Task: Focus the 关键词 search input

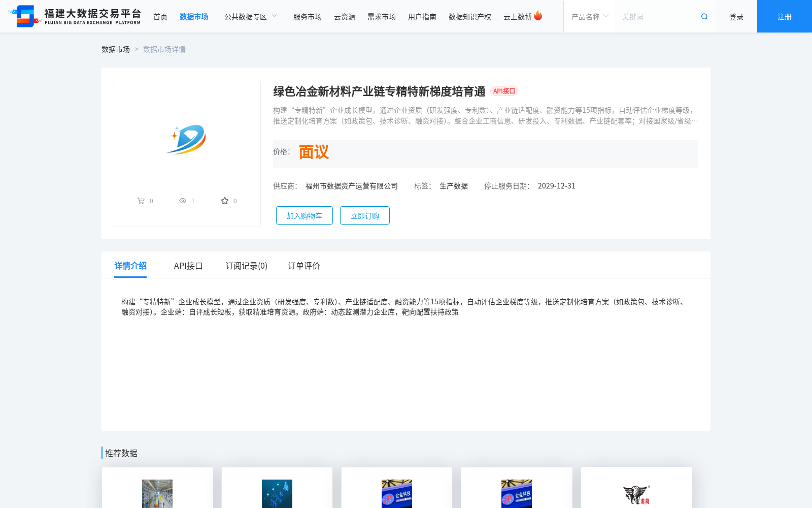Action: point(657,17)
